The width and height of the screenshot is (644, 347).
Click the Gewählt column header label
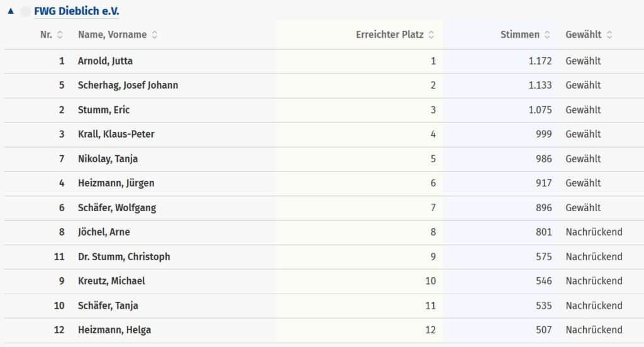[x=583, y=35]
